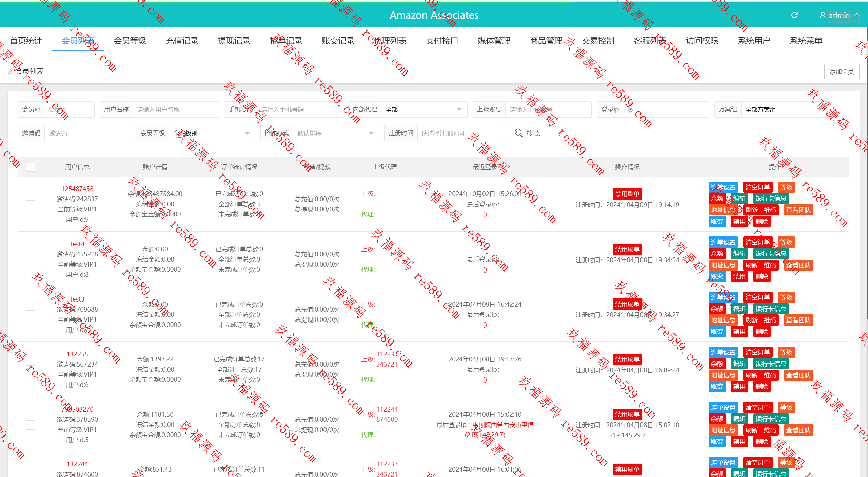868x477 pixels.
Task: Switch to the 充值记录 tab
Action: (182, 41)
